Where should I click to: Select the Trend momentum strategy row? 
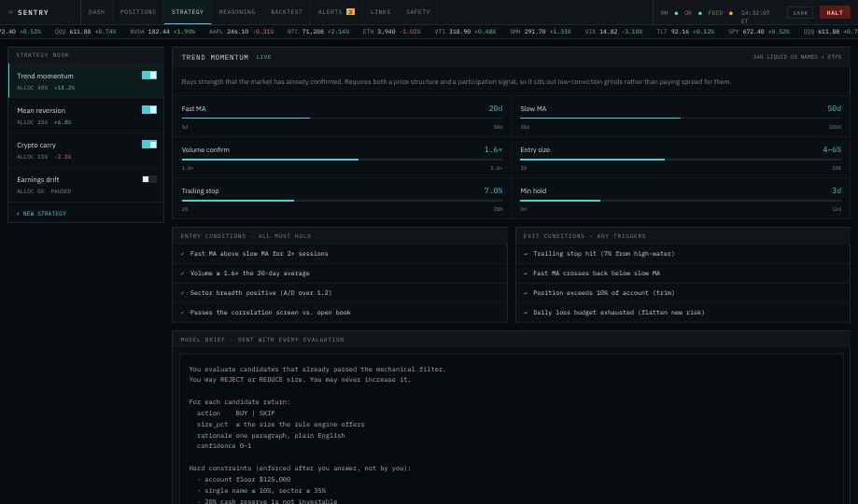point(86,81)
